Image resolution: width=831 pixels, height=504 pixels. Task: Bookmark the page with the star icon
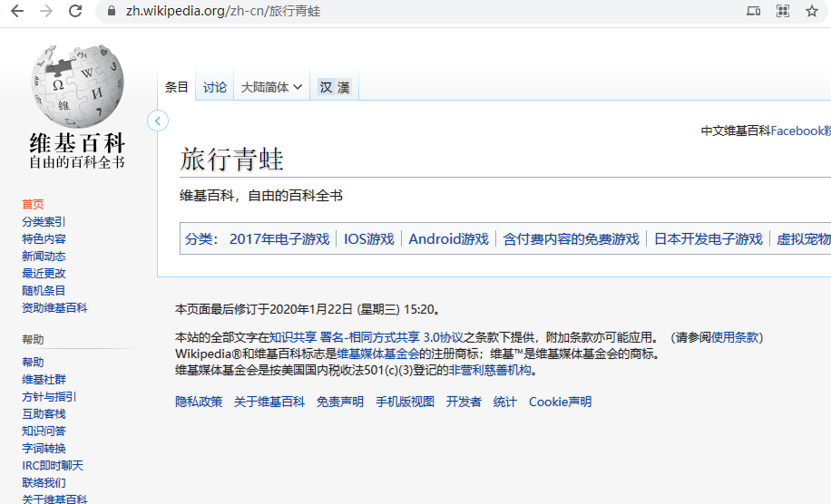(x=811, y=11)
